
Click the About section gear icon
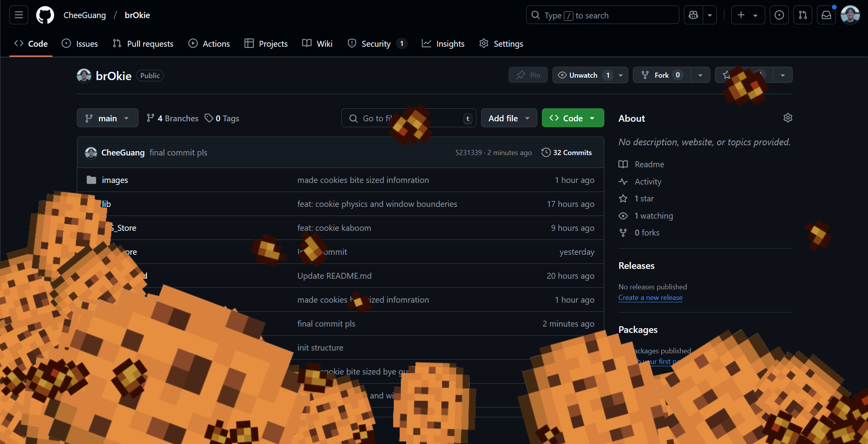point(788,118)
